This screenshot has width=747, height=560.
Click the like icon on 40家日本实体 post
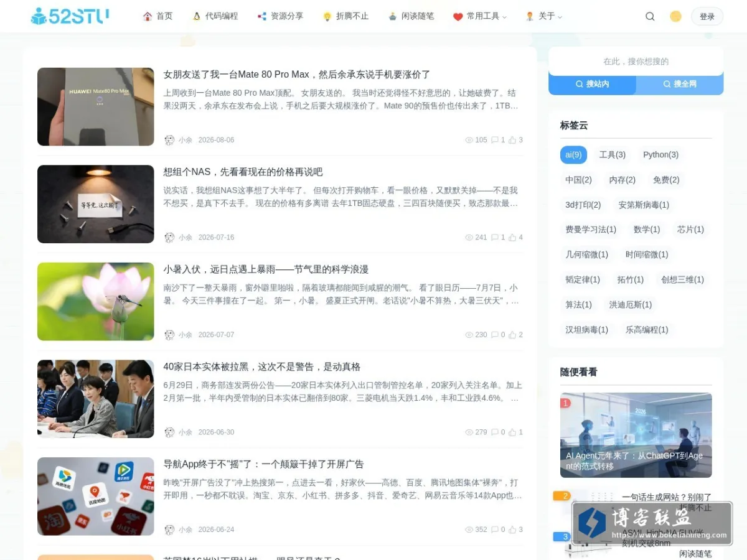512,432
